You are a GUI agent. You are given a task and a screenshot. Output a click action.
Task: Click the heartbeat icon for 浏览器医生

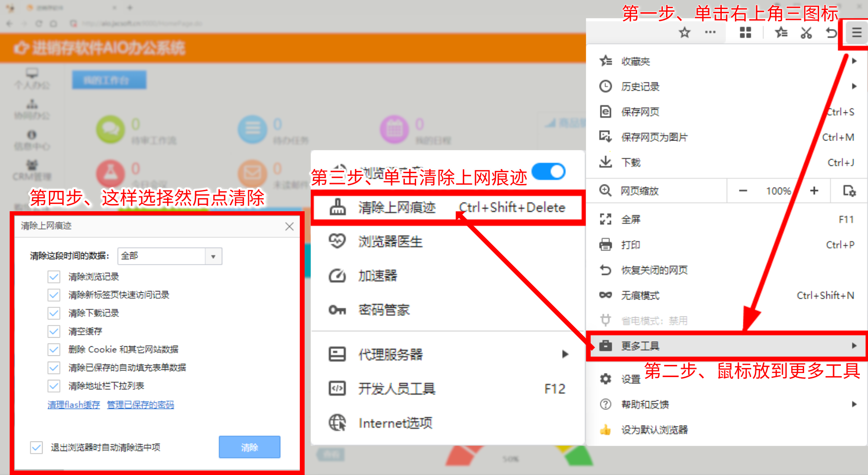click(x=337, y=241)
